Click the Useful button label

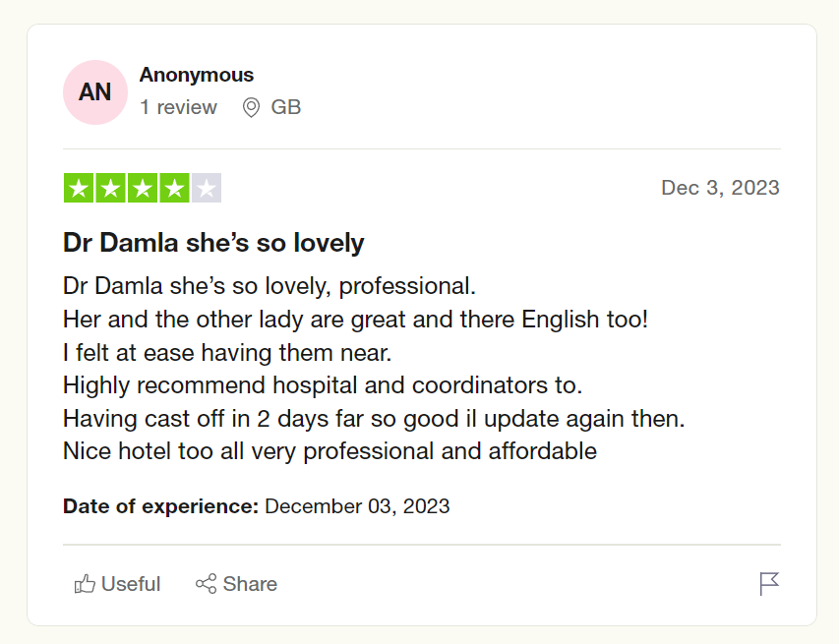point(131,584)
